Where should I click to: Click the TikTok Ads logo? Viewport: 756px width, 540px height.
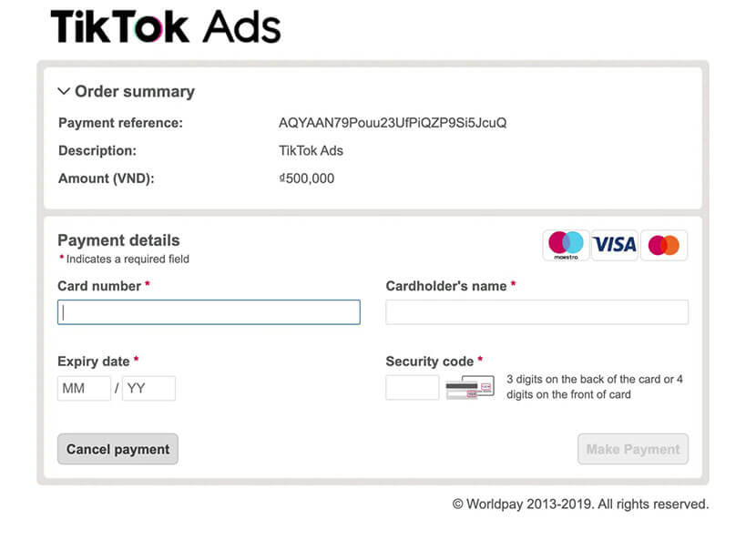(165, 26)
